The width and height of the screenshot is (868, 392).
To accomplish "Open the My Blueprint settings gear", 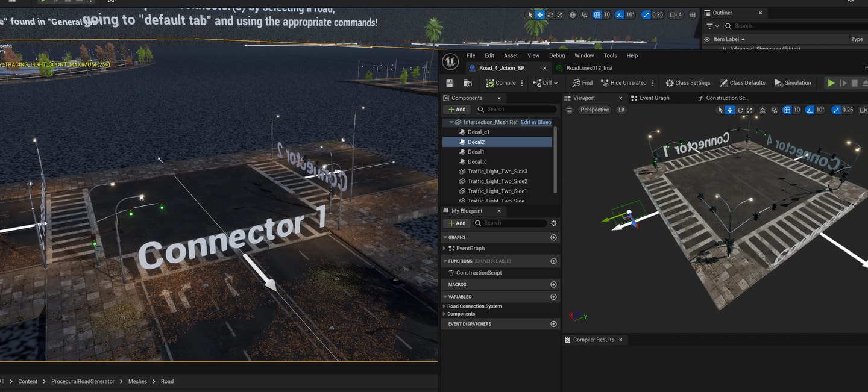I will tap(553, 223).
